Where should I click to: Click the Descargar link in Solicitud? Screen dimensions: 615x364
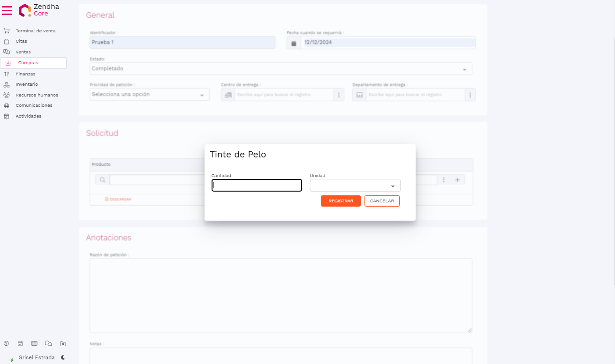coord(118,200)
